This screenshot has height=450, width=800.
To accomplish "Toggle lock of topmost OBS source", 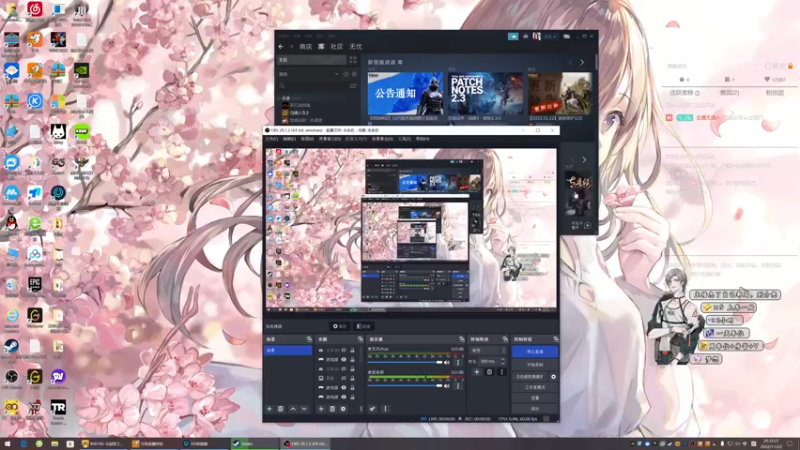I will pyautogui.click(x=352, y=351).
